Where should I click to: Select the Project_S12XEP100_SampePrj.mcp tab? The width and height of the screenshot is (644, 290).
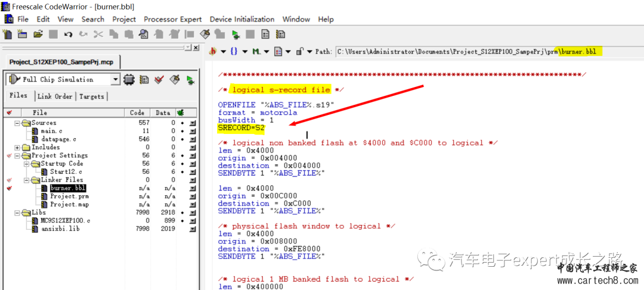coord(61,63)
